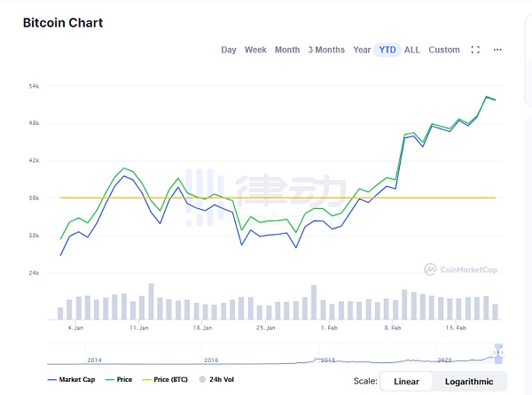Viewport: 532px width, 395px height.
Task: Click 2016 on the timeline navigator
Action: coord(210,360)
